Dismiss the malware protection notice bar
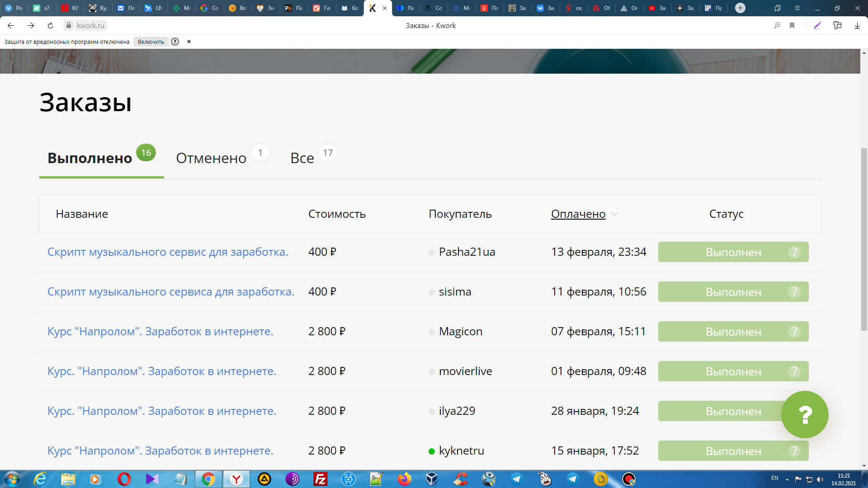This screenshot has height=488, width=868. 189,42
